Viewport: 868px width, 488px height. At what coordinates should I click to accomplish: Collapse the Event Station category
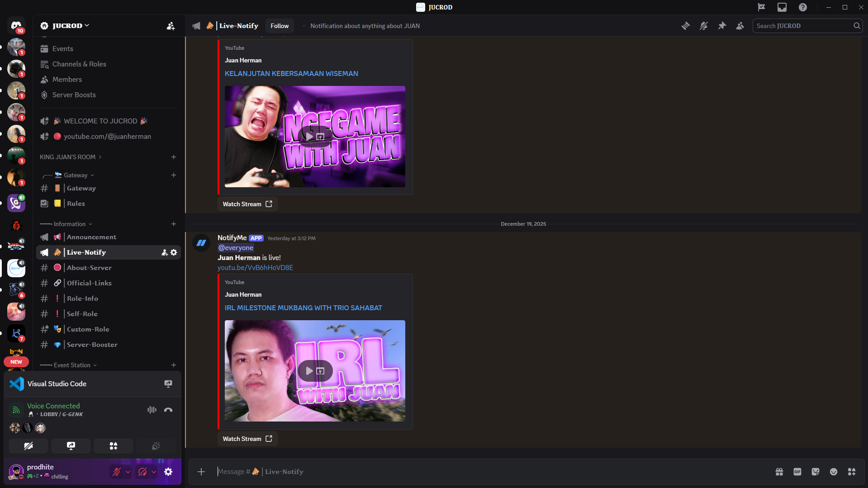(68, 365)
